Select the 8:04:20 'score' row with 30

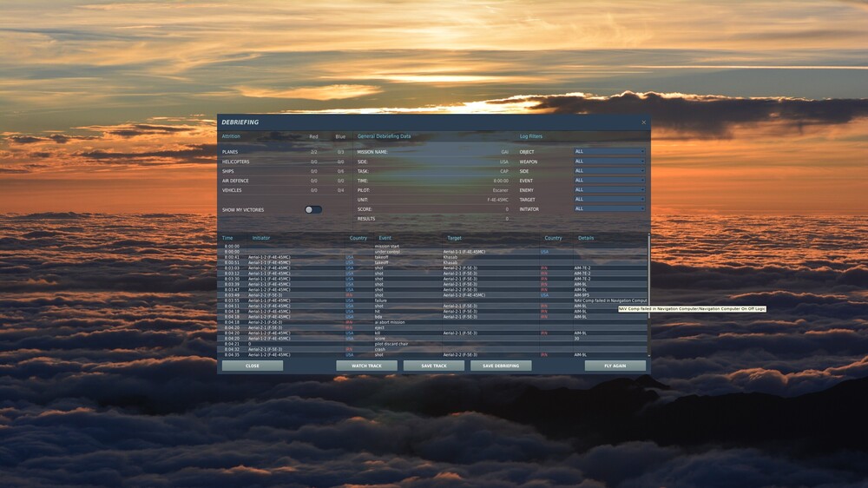tap(434, 339)
